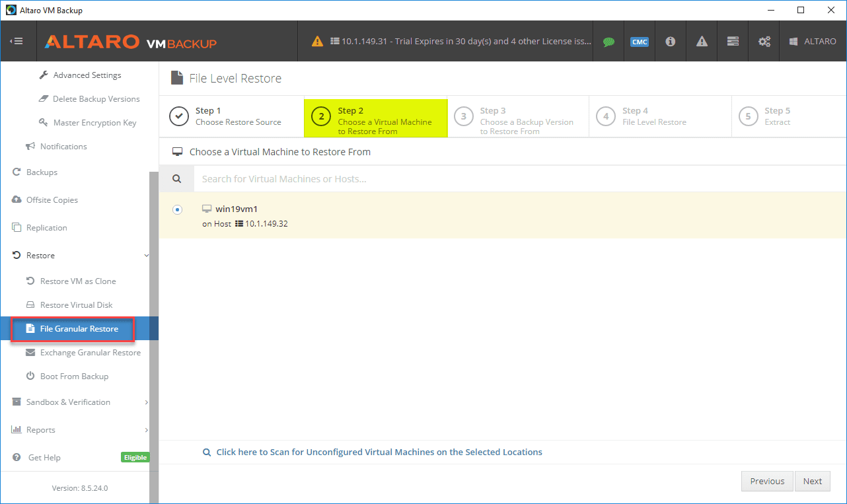Scan for Unconfigured Virtual Machines link
Viewport: 847px width, 504px height.
[379, 452]
